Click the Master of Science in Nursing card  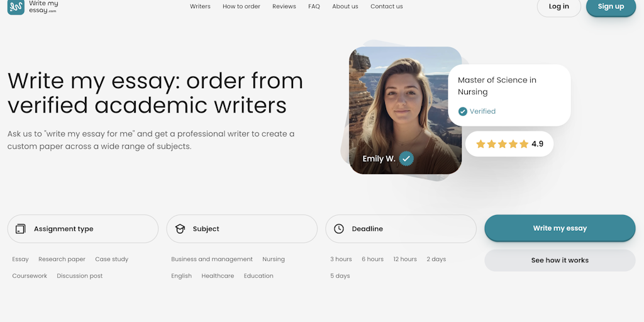(x=509, y=95)
